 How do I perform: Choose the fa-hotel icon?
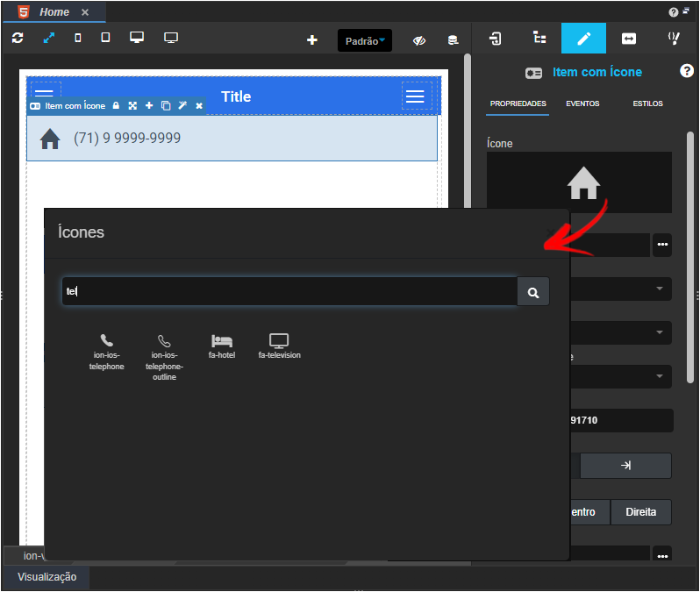[222, 346]
